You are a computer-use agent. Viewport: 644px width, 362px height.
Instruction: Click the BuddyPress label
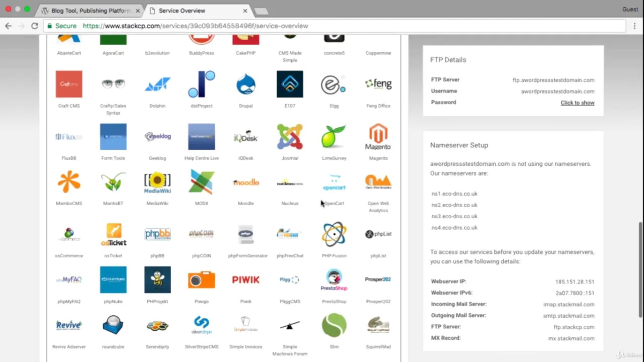(202, 53)
